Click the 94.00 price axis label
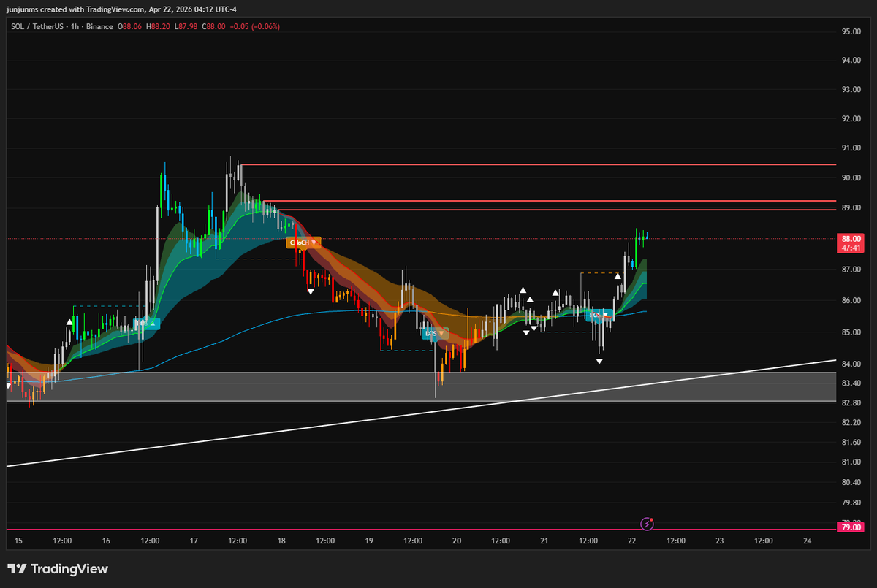877x588 pixels. [x=851, y=61]
